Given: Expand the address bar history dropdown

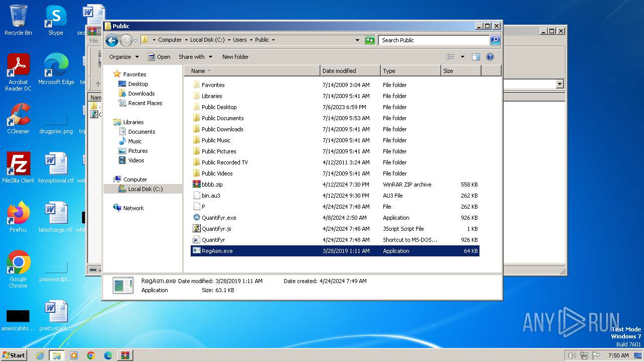Looking at the screenshot, I should [x=358, y=40].
